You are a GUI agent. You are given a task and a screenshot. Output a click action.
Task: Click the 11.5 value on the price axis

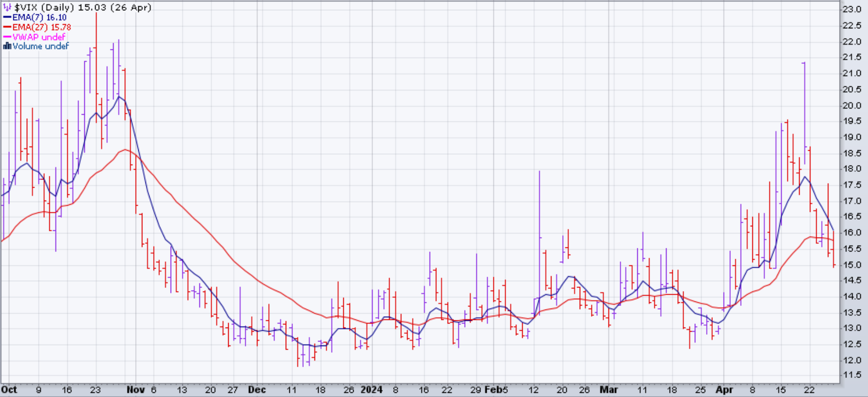pos(852,375)
